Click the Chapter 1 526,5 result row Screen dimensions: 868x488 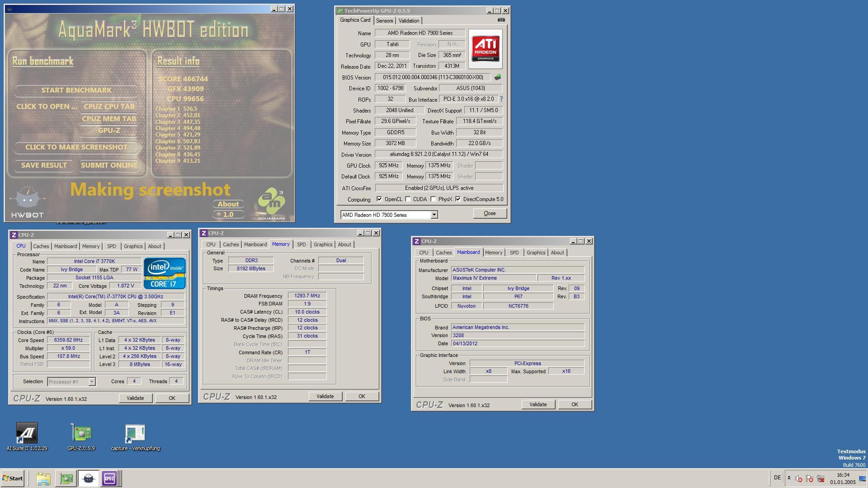tap(176, 109)
